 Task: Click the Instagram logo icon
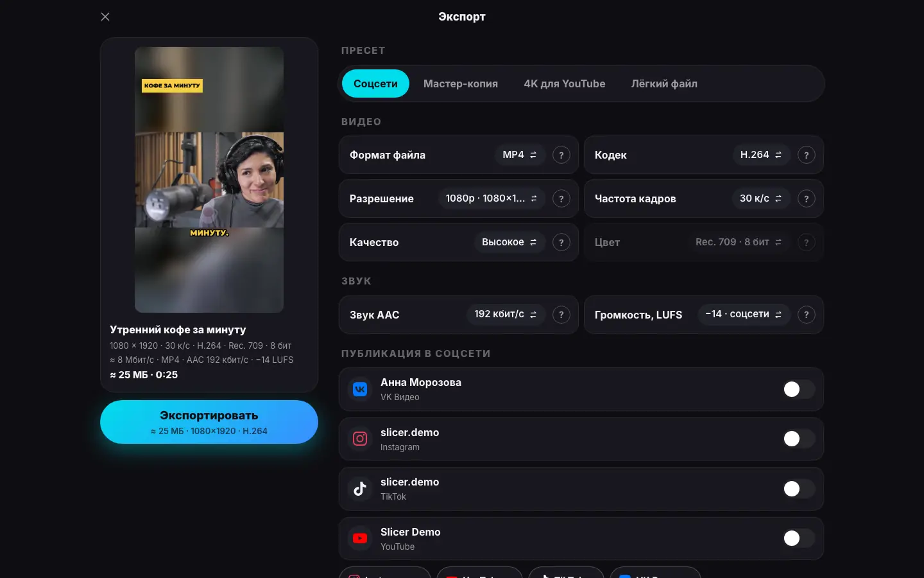tap(360, 439)
